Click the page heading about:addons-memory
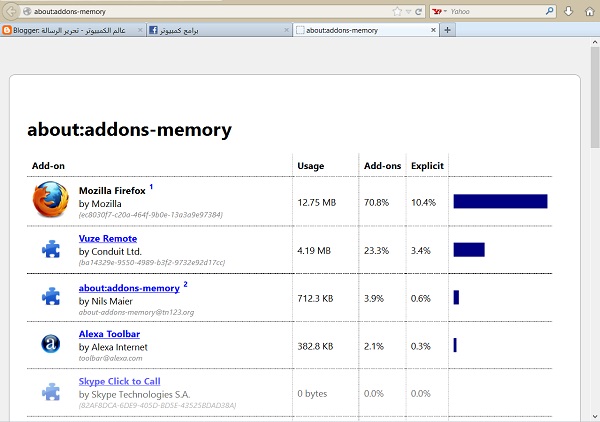 point(129,129)
